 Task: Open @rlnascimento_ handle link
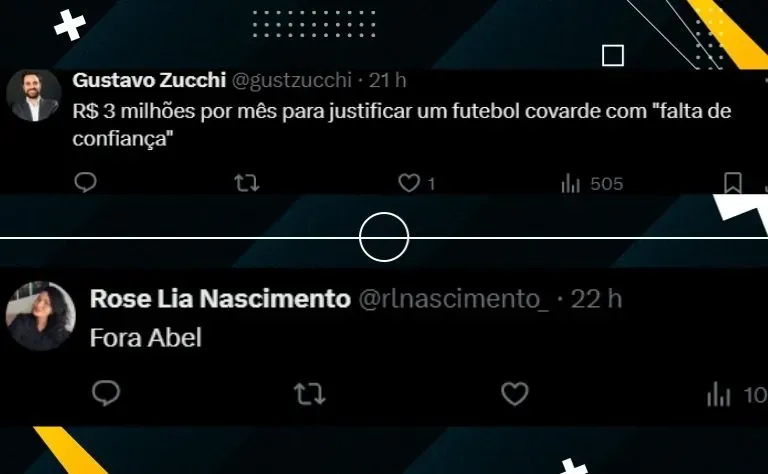point(454,299)
